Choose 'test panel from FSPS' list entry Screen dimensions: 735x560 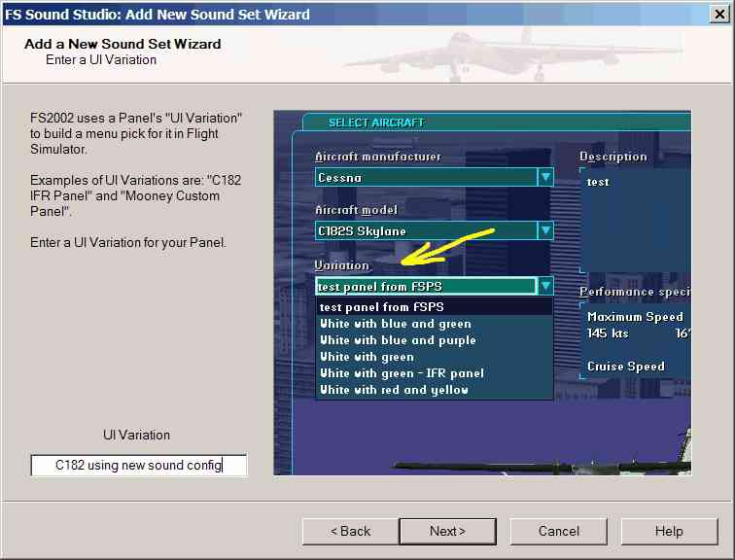(435, 307)
